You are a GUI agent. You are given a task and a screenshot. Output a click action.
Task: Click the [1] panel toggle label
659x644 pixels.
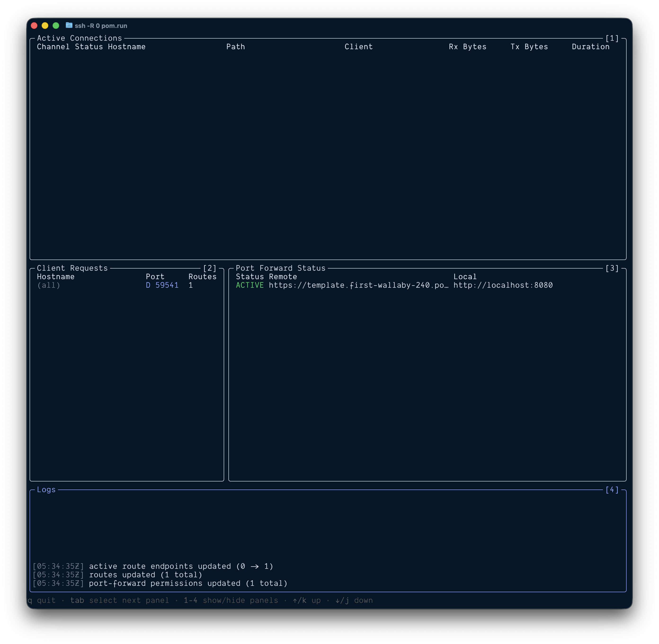pos(612,38)
